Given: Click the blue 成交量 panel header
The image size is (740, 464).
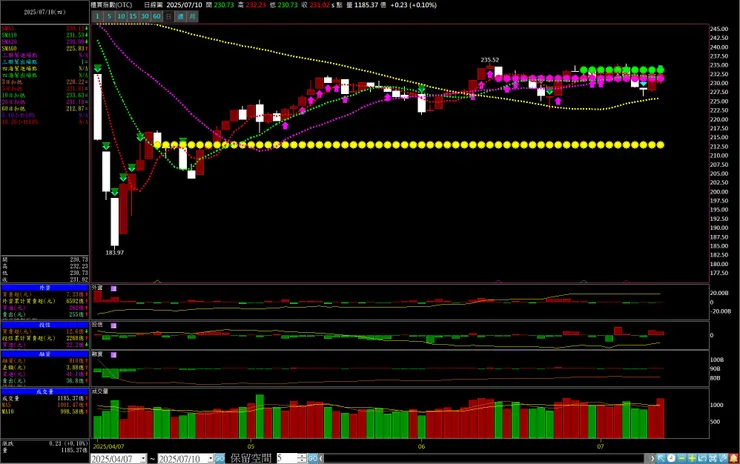Looking at the screenshot, I should point(45,392).
